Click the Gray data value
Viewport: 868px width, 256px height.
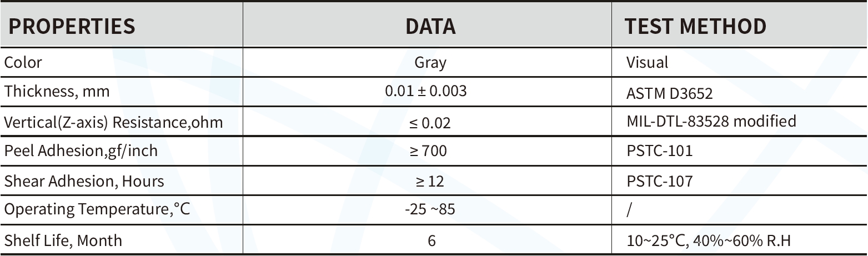pyautogui.click(x=430, y=62)
